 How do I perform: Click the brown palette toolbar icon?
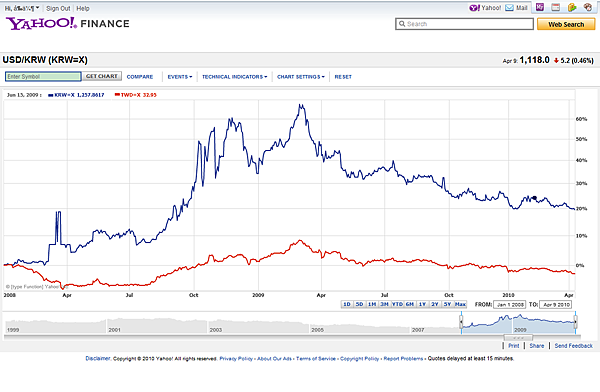pyautogui.click(x=588, y=7)
